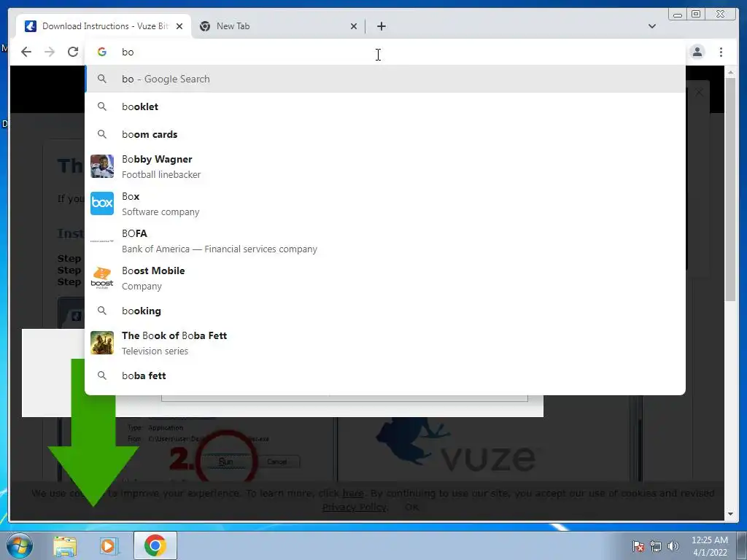747x560 pixels.
Task: Click The Book of Boba Fett poster thumbnail
Action: pyautogui.click(x=102, y=343)
